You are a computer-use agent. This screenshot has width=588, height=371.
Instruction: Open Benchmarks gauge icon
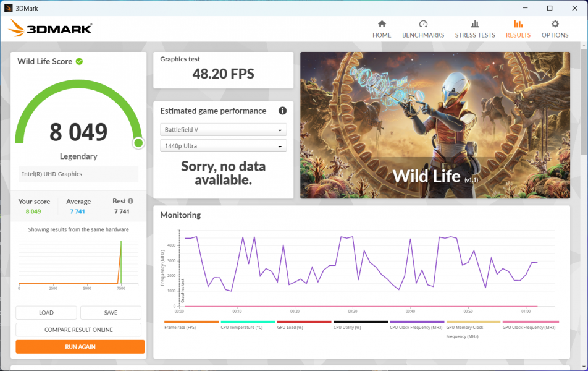(423, 24)
